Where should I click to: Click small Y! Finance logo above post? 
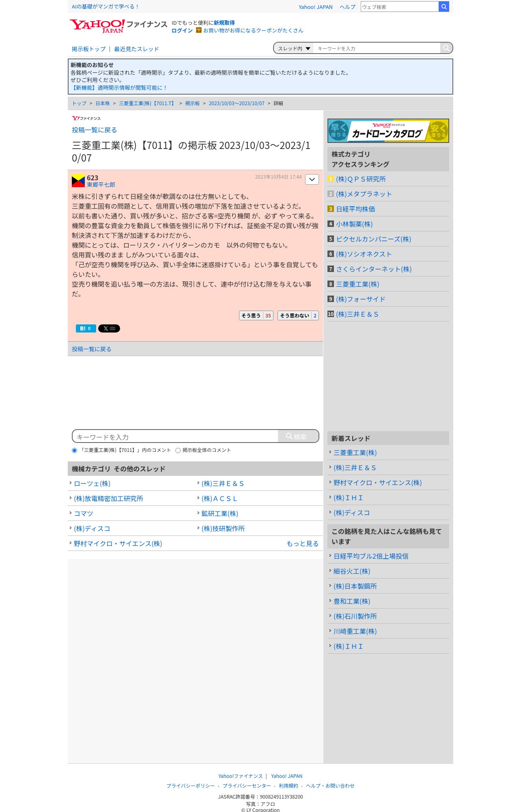click(86, 118)
